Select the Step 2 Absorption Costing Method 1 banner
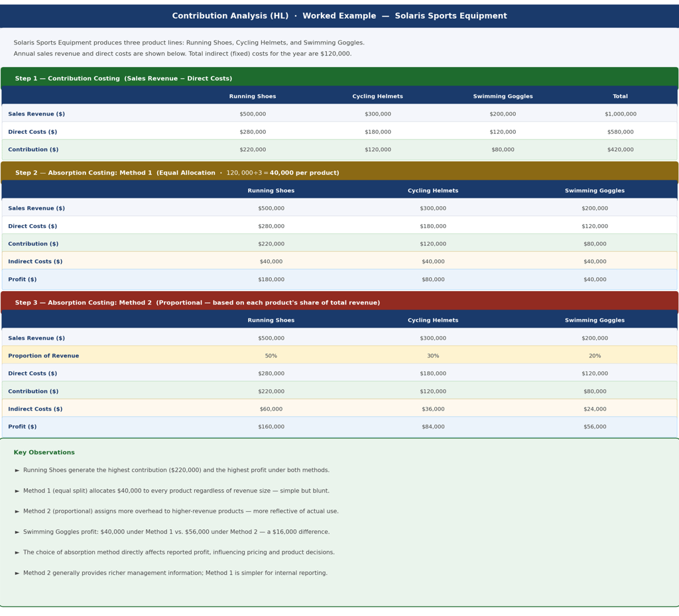 339,172
